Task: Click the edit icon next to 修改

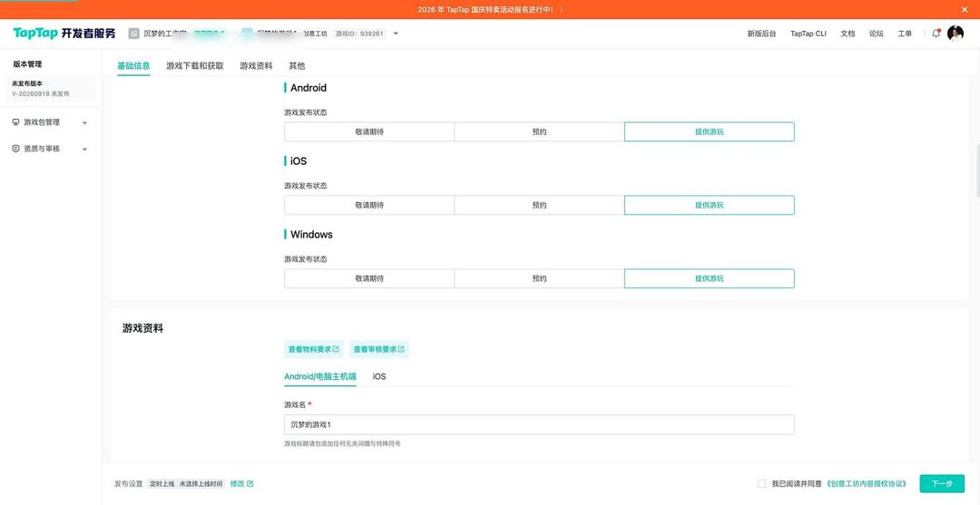Action: point(250,484)
